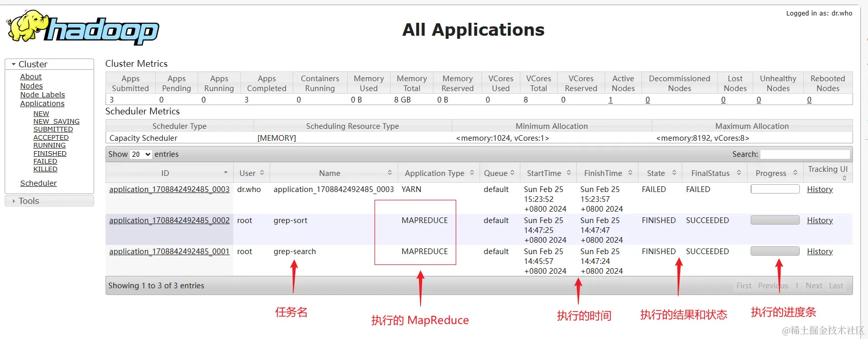The height and width of the screenshot is (339, 868).
Task: Filter applications by ACCEPTED state
Action: 51,138
